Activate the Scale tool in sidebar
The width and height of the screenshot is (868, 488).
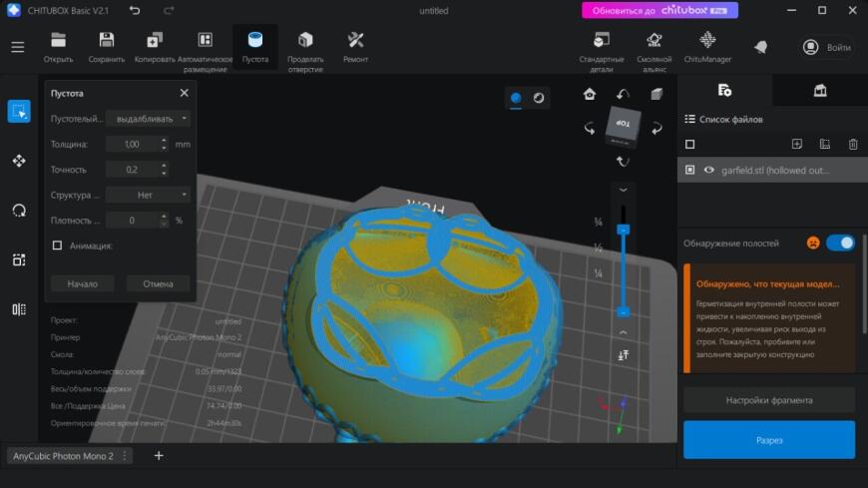(x=19, y=259)
